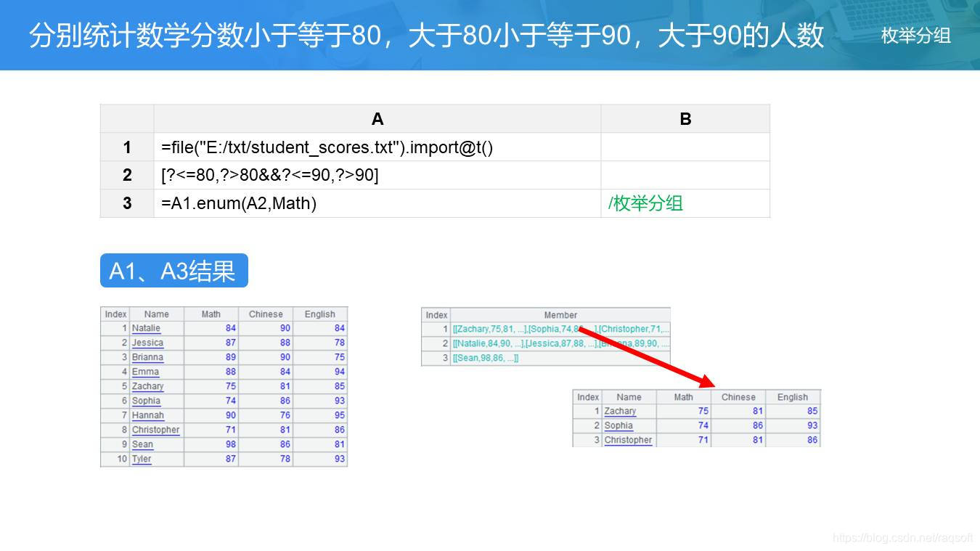Click Sophia in the three-row group table
This screenshot has width=980, height=551.
click(618, 425)
